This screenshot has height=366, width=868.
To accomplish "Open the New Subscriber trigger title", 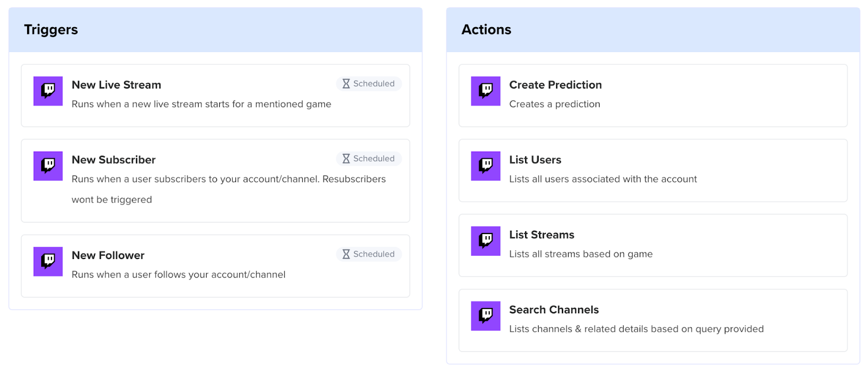I will [113, 160].
